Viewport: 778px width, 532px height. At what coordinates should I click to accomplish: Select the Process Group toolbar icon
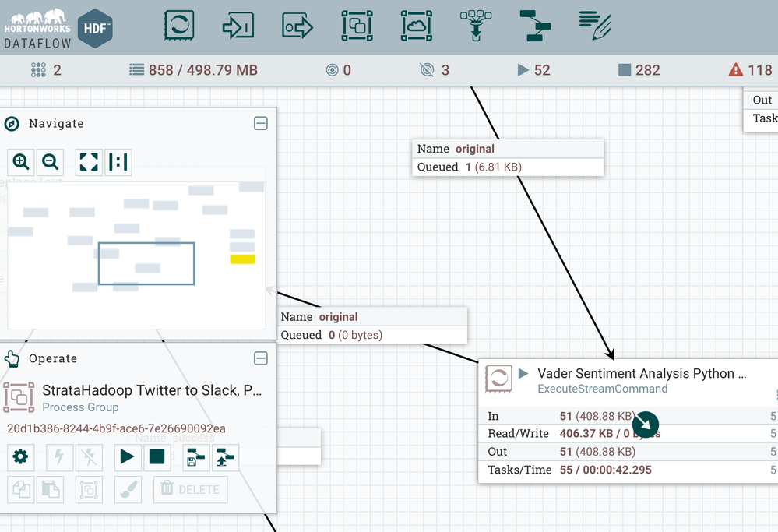point(357,25)
